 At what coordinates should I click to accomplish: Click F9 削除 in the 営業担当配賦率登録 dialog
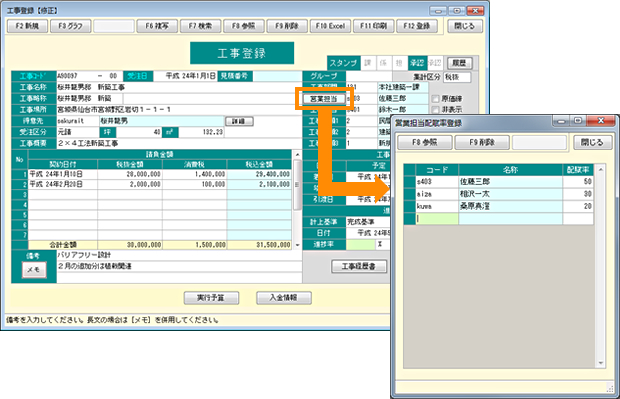(x=482, y=142)
